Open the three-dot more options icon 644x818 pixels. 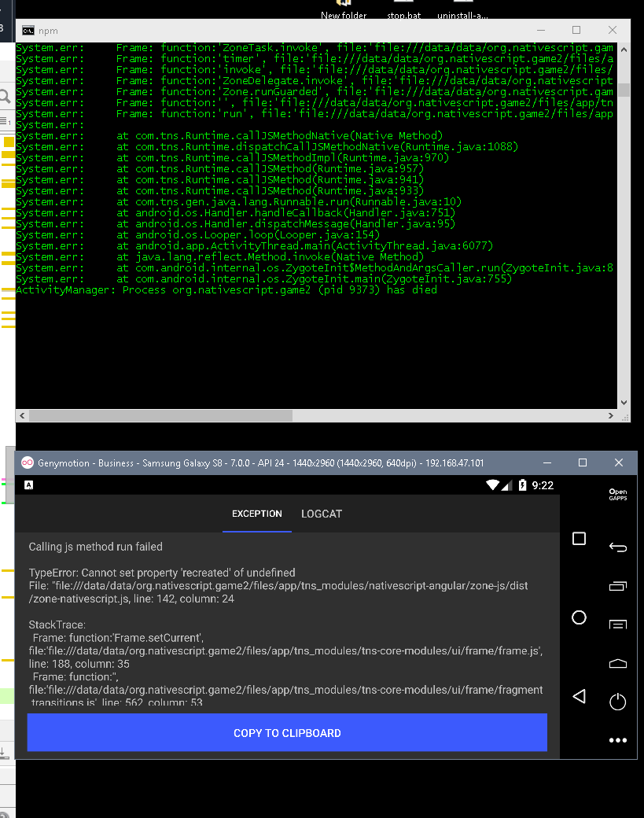617,741
